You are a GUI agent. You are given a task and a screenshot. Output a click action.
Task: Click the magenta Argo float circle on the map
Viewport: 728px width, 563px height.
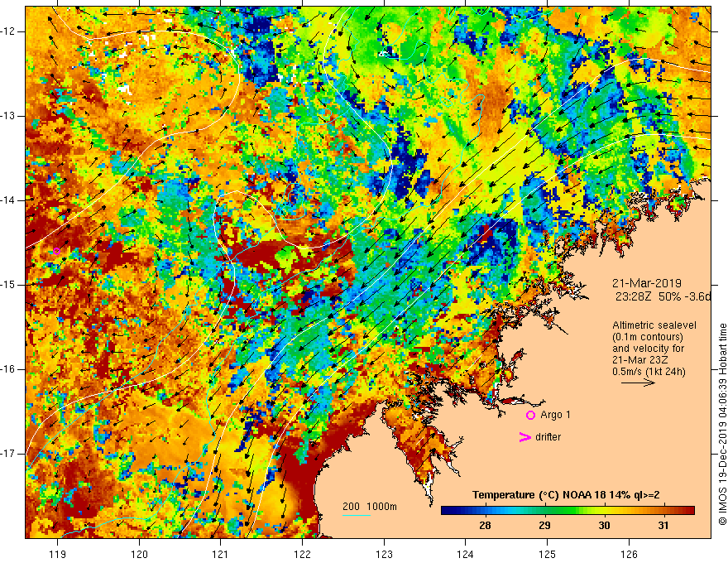56,252
